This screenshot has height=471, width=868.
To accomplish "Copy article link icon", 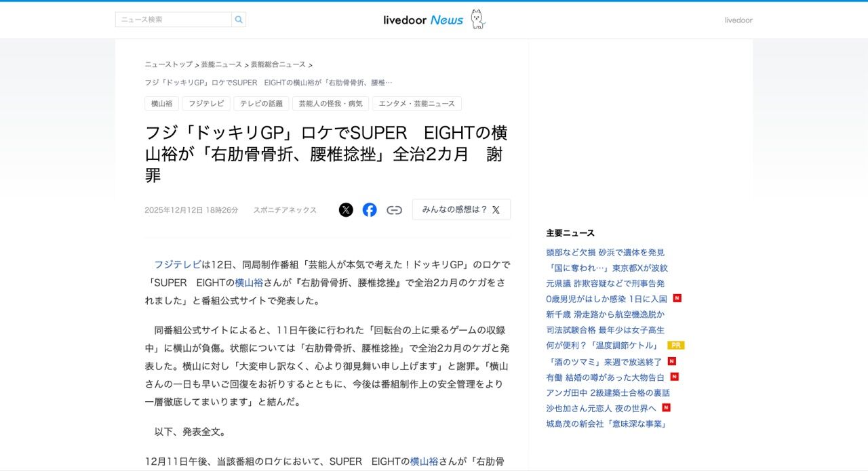I will (x=394, y=210).
